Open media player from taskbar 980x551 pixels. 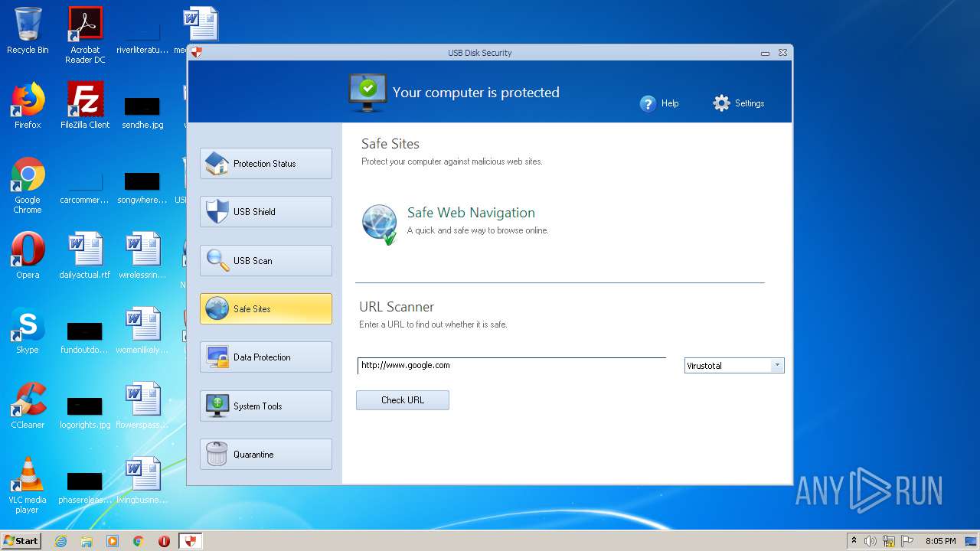click(x=113, y=541)
